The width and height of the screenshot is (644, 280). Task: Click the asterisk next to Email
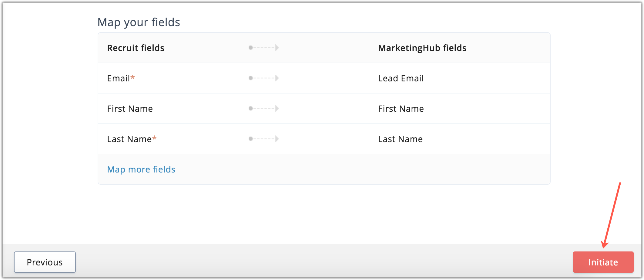click(x=132, y=77)
